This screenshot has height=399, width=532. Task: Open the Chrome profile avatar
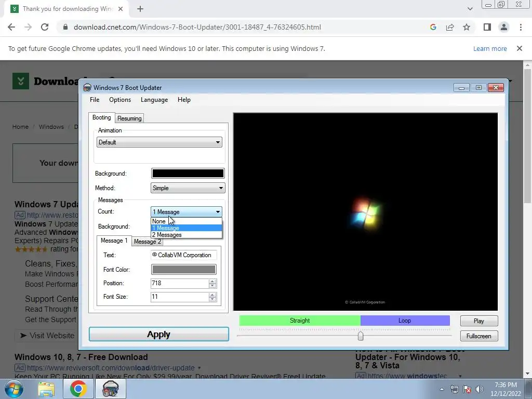[504, 27]
